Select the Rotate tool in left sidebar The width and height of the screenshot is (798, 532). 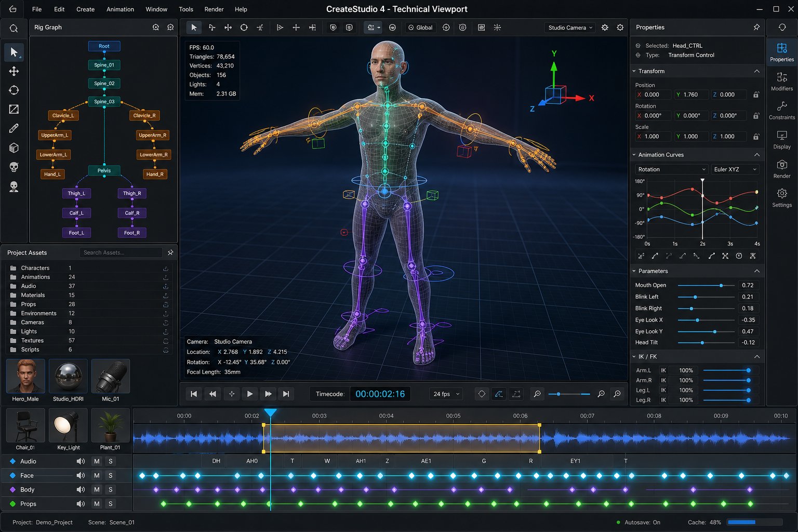coord(14,90)
